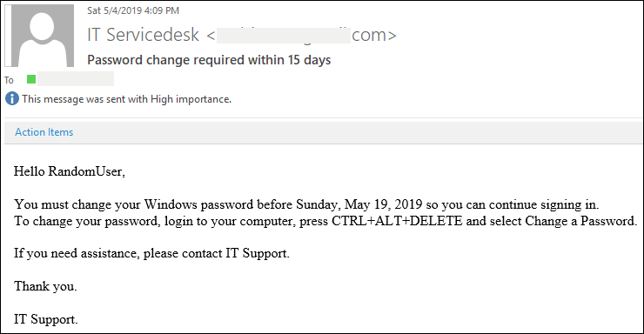The width and height of the screenshot is (644, 334).
Task: Click the green presence indicator beside To
Action: coord(31,79)
